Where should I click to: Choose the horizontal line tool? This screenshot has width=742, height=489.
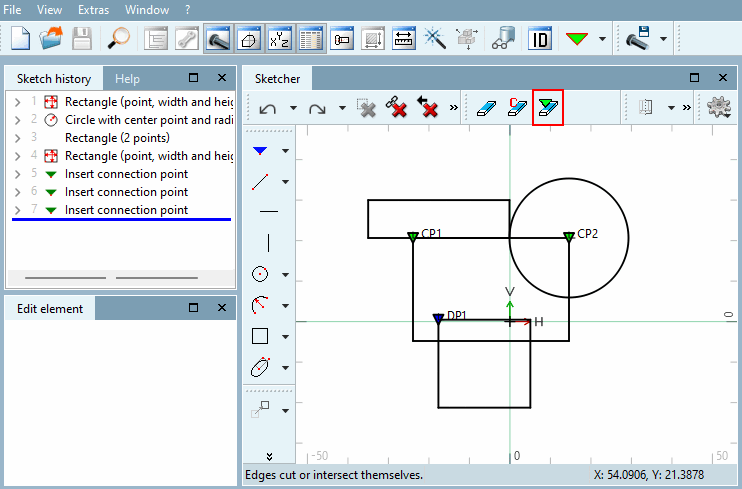tap(268, 212)
